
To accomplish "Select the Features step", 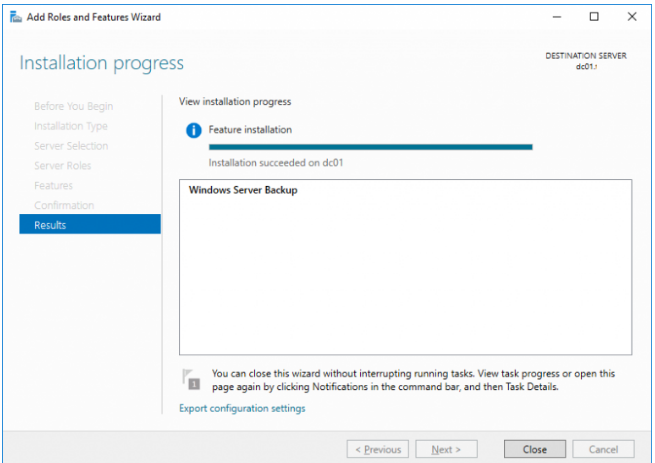I will 53,186.
